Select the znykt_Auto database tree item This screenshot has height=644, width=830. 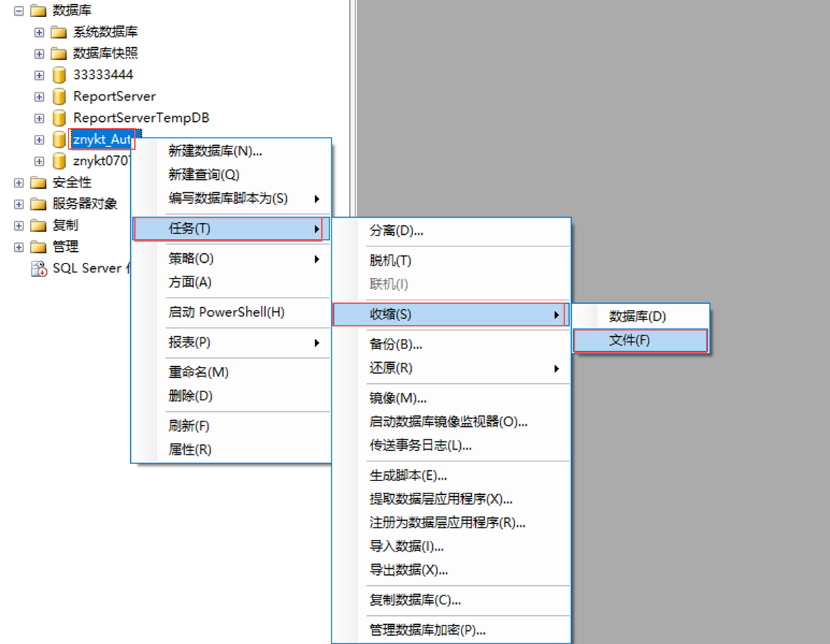(103, 140)
